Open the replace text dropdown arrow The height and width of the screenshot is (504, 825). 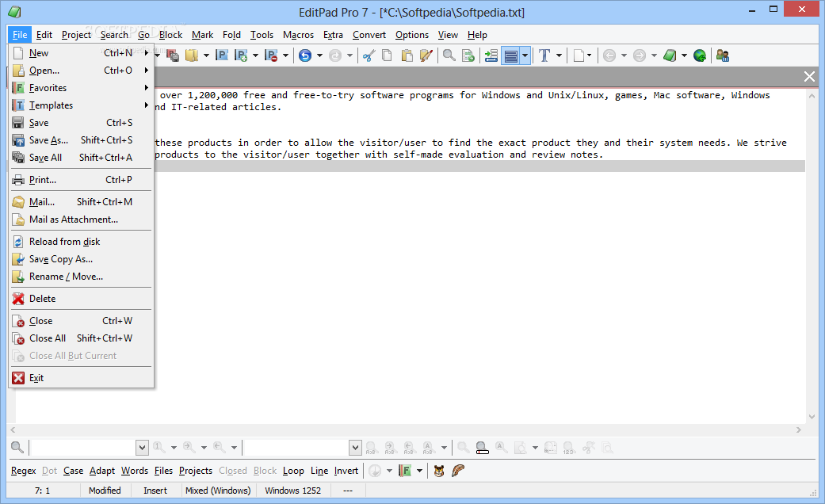pos(356,448)
